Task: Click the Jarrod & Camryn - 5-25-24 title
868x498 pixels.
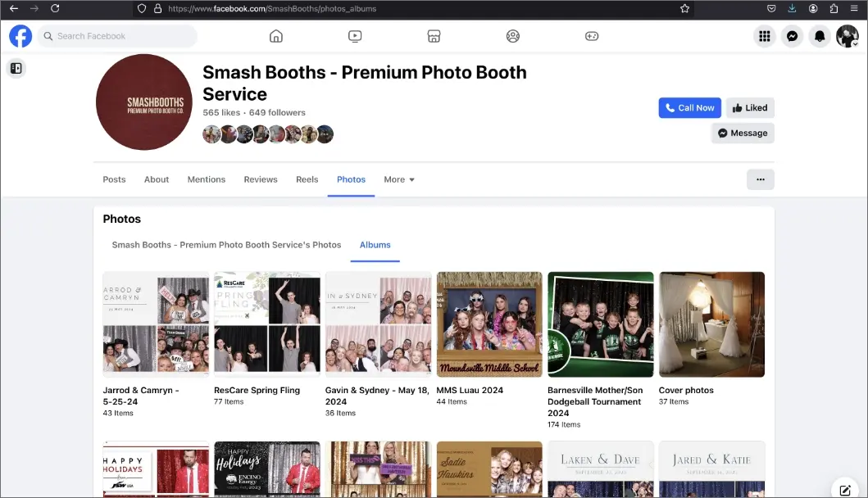Action: [141, 396]
